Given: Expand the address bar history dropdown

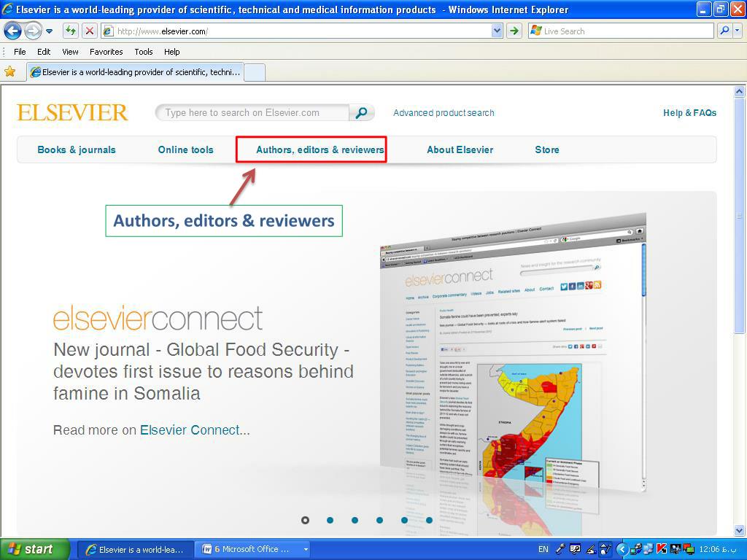Looking at the screenshot, I should (x=497, y=31).
